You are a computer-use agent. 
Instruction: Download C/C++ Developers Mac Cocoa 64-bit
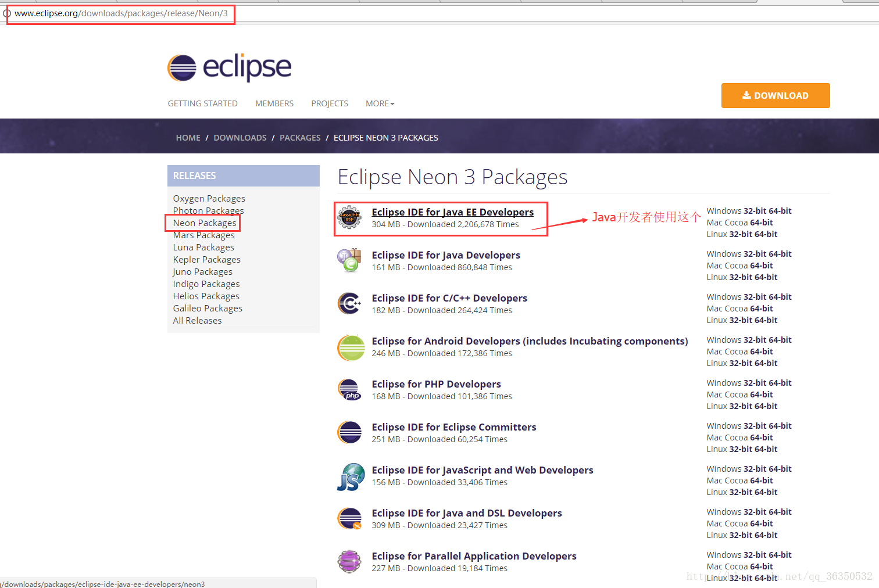(762, 309)
